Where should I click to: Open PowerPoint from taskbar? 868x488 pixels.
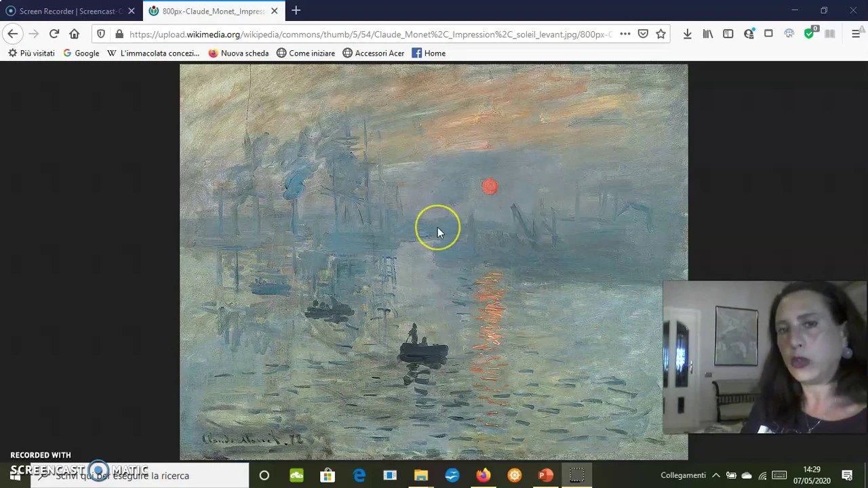[546, 475]
